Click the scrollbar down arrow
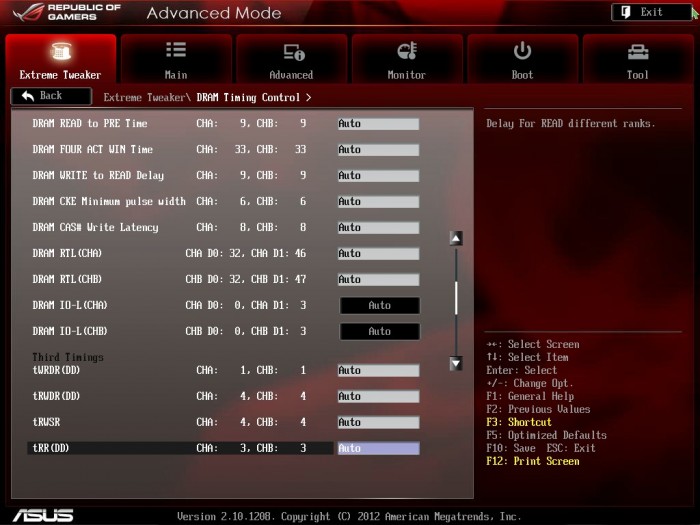 (456, 364)
